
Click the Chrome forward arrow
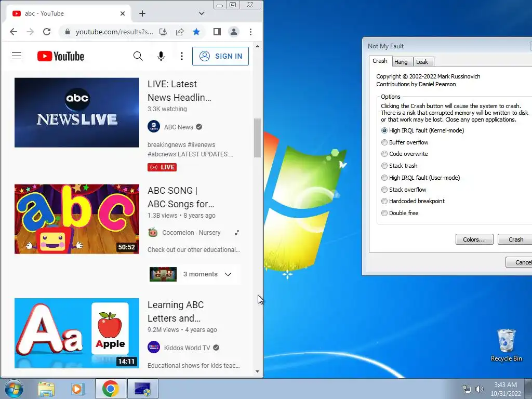point(30,32)
